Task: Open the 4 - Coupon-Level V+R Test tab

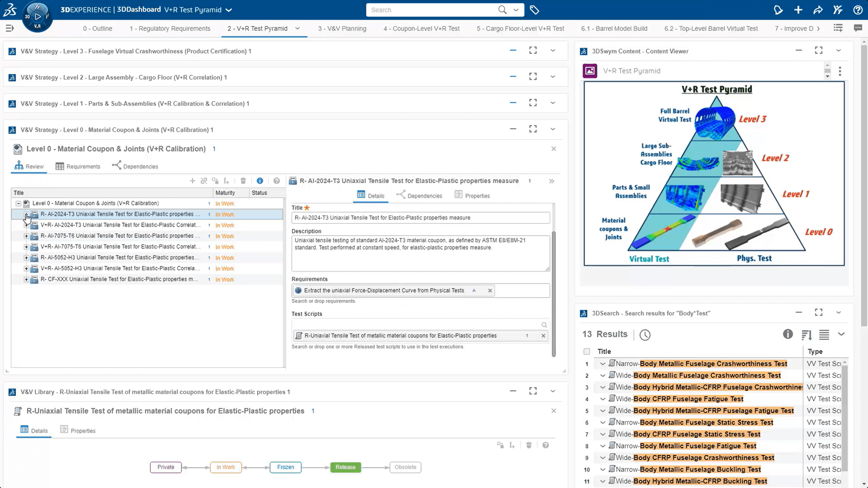Action: tap(421, 28)
